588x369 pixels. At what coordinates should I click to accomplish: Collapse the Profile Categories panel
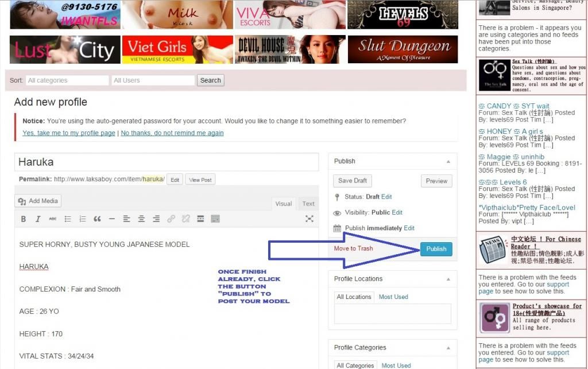(448, 348)
